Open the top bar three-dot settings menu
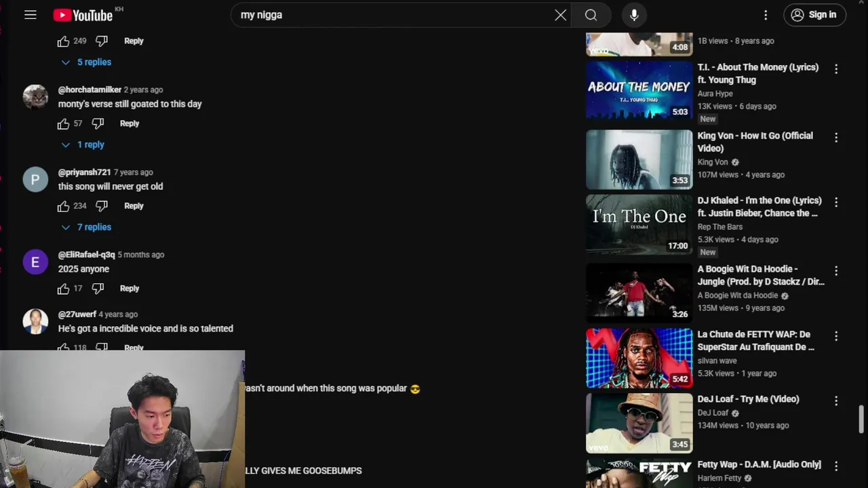This screenshot has width=868, height=488. coord(766,15)
